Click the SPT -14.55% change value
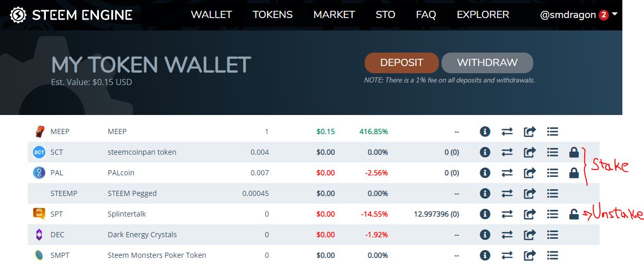The image size is (644, 280). 374,214
